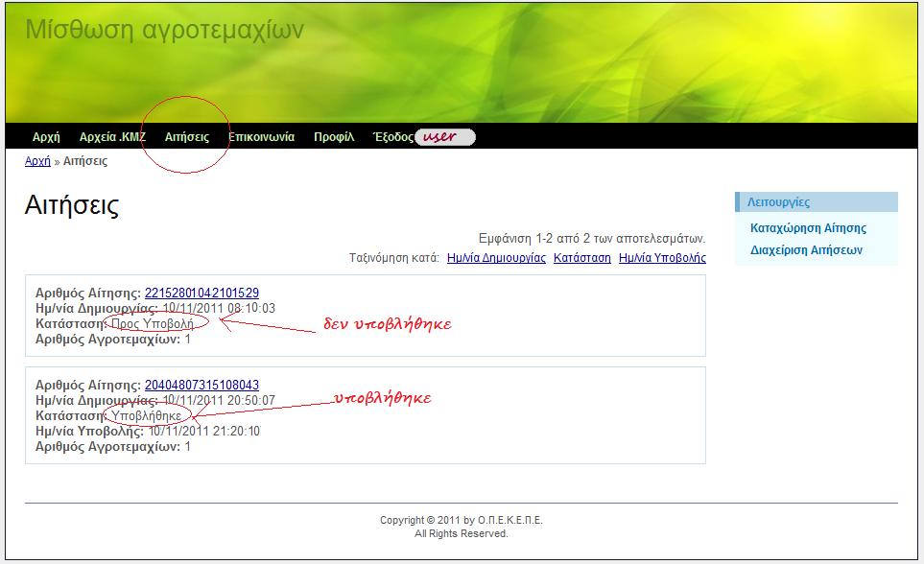This screenshot has height=564, width=924.
Task: Click Καταχώρηση Αίτησης in the sidebar
Action: (x=808, y=228)
